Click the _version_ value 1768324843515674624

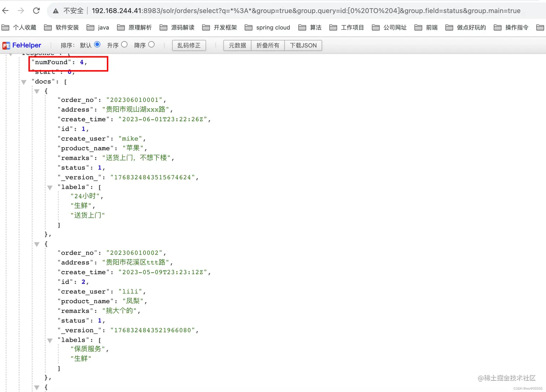pyautogui.click(x=153, y=177)
